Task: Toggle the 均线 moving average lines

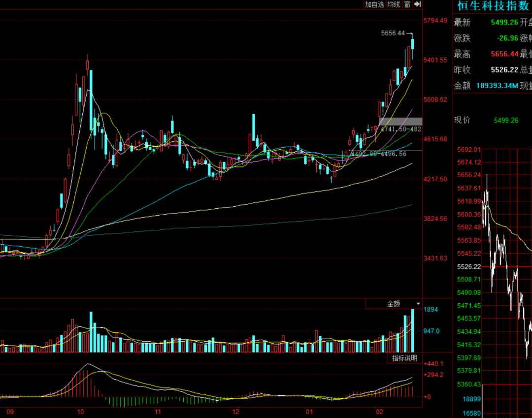Action: point(393,4)
